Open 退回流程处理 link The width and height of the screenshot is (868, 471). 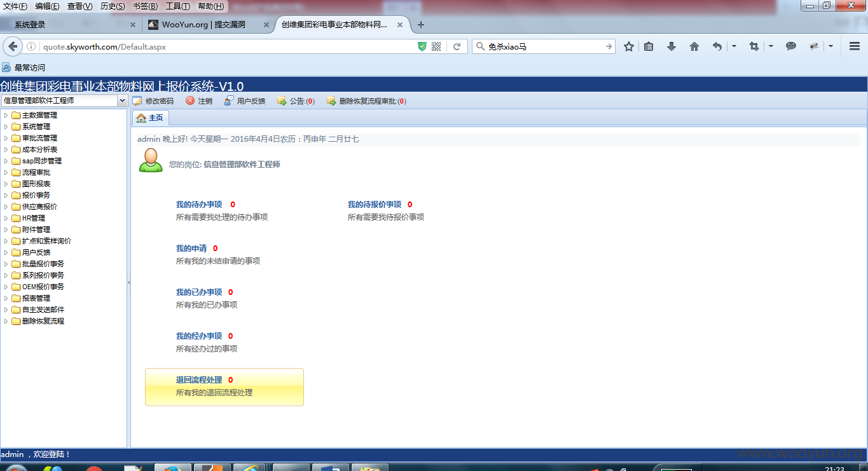pos(199,380)
